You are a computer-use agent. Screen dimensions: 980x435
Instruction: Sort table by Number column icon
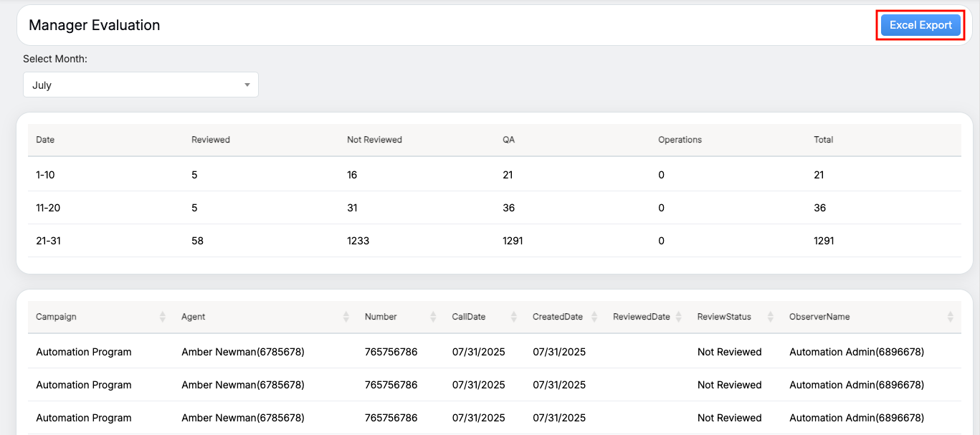[433, 317]
